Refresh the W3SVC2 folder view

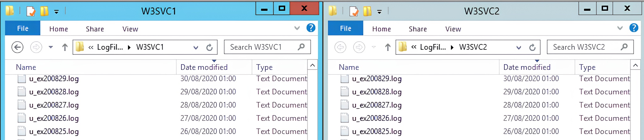tap(532, 48)
